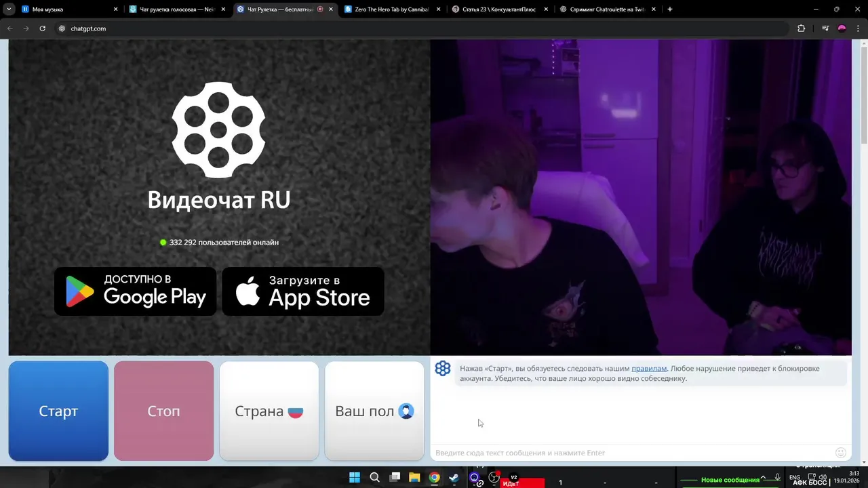Reload the current page
The image size is (868, 488).
pos(42,28)
